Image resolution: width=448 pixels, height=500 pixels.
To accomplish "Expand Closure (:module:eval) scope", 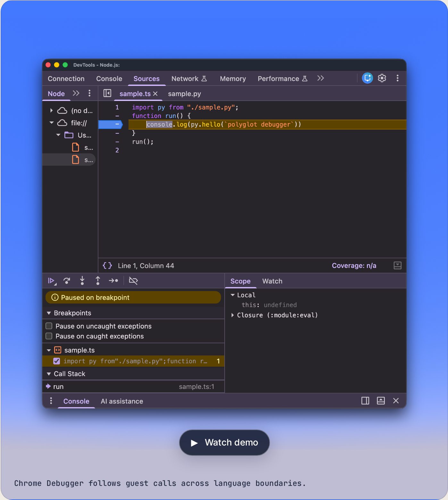I will pos(233,315).
